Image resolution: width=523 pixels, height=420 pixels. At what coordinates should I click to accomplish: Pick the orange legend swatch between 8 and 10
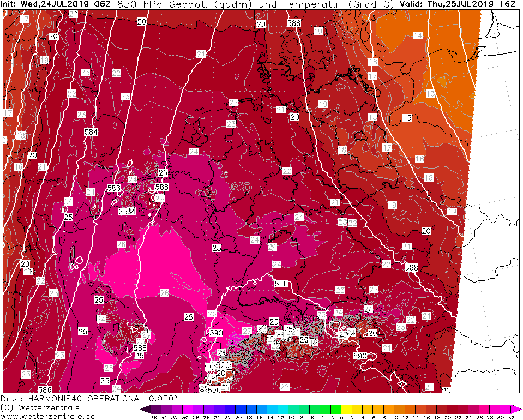[389, 409]
